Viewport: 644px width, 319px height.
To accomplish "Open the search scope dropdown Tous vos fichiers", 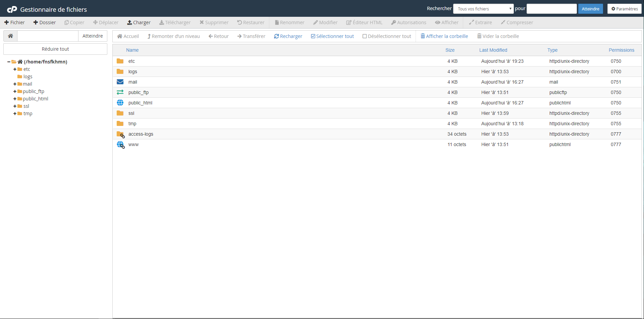I will pyautogui.click(x=483, y=9).
